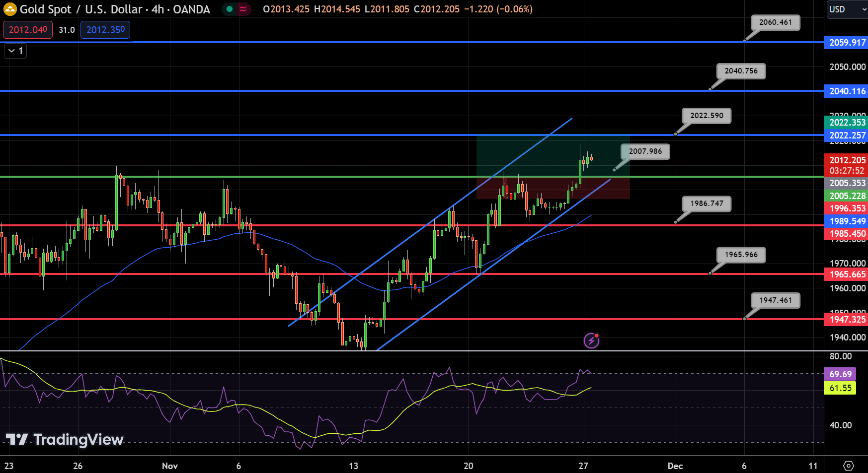
Task: Click the 27 date label on time axis
Action: [x=583, y=466]
